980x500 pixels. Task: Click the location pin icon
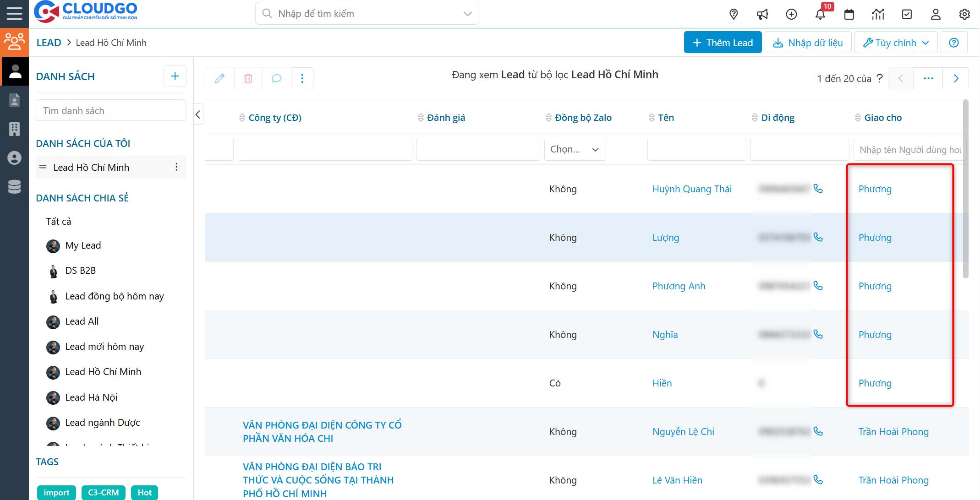734,15
